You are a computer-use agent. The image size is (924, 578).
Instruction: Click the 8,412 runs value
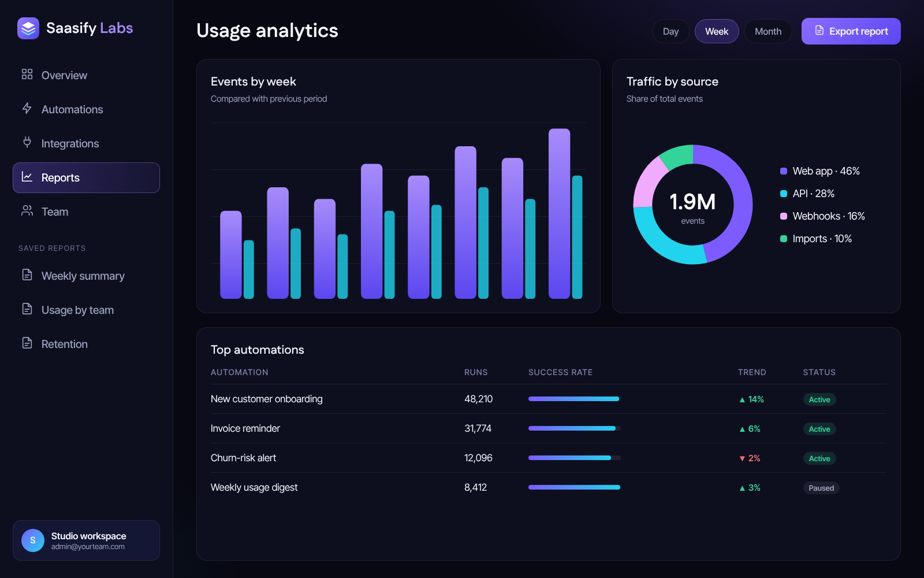pyautogui.click(x=476, y=487)
